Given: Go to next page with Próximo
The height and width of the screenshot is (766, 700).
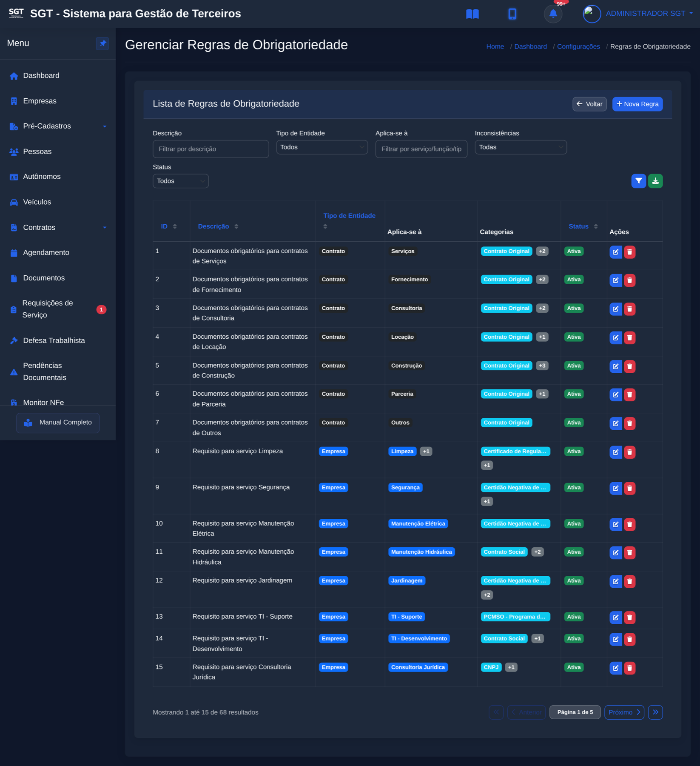Looking at the screenshot, I should (x=624, y=712).
